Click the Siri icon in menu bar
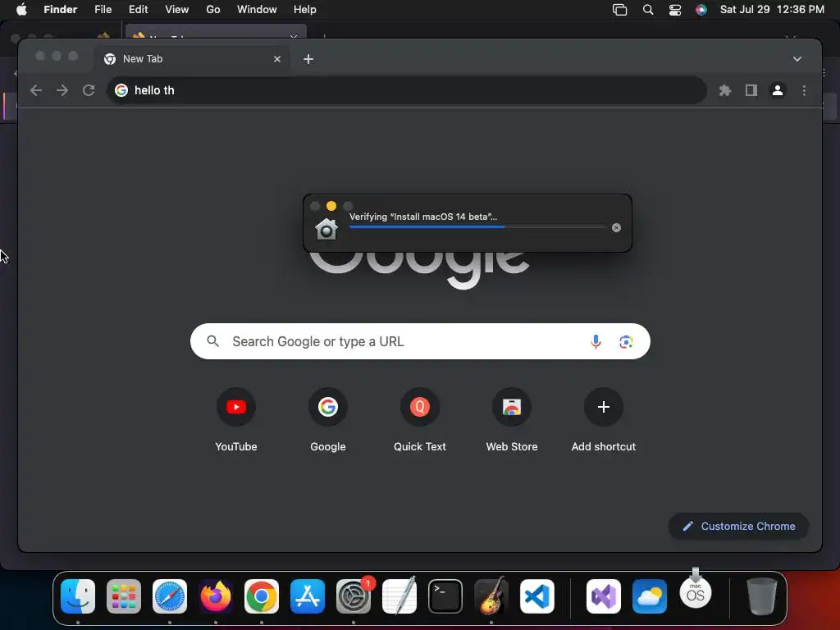Viewport: 840px width, 630px height. pos(701,10)
